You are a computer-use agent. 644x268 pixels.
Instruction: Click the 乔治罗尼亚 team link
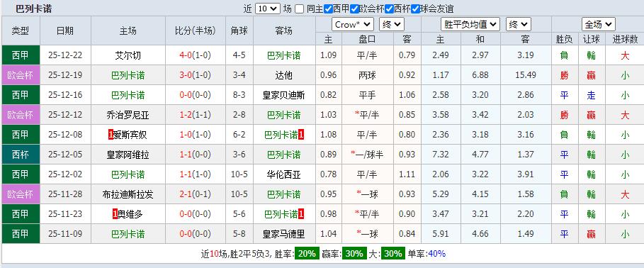[x=128, y=115]
